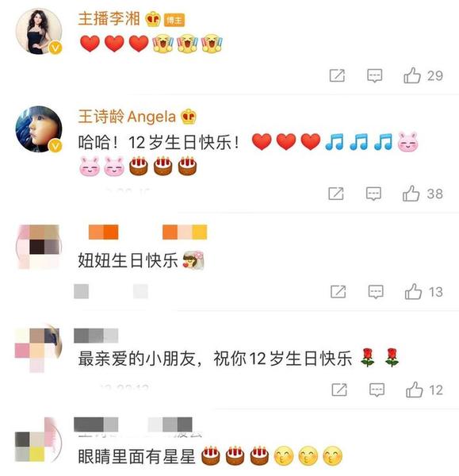Tap the 博主 badge next to 主播李湘
The image size is (459, 476).
click(x=174, y=20)
